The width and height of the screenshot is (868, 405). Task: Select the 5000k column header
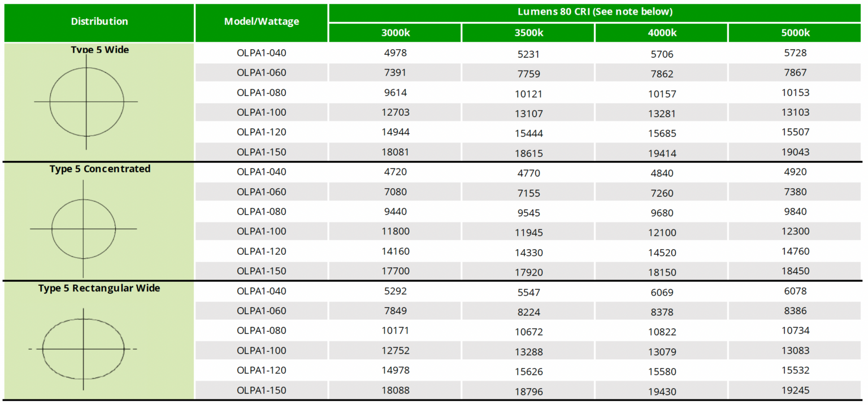795,33
